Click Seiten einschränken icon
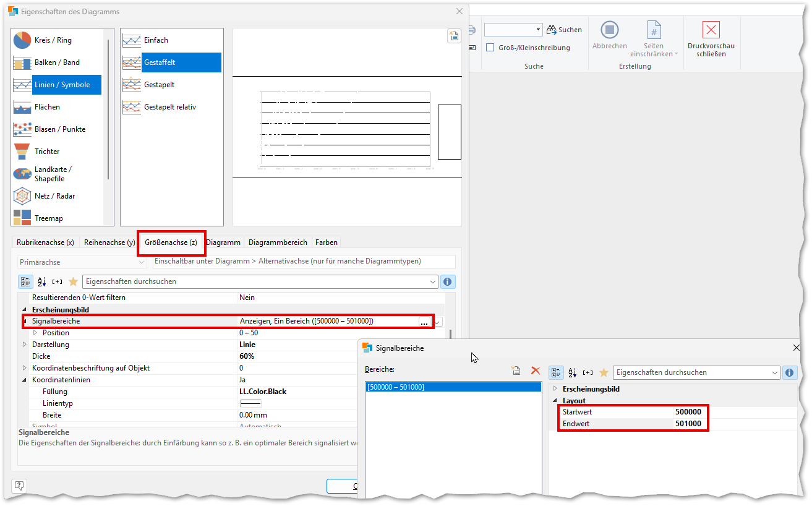 point(654,30)
